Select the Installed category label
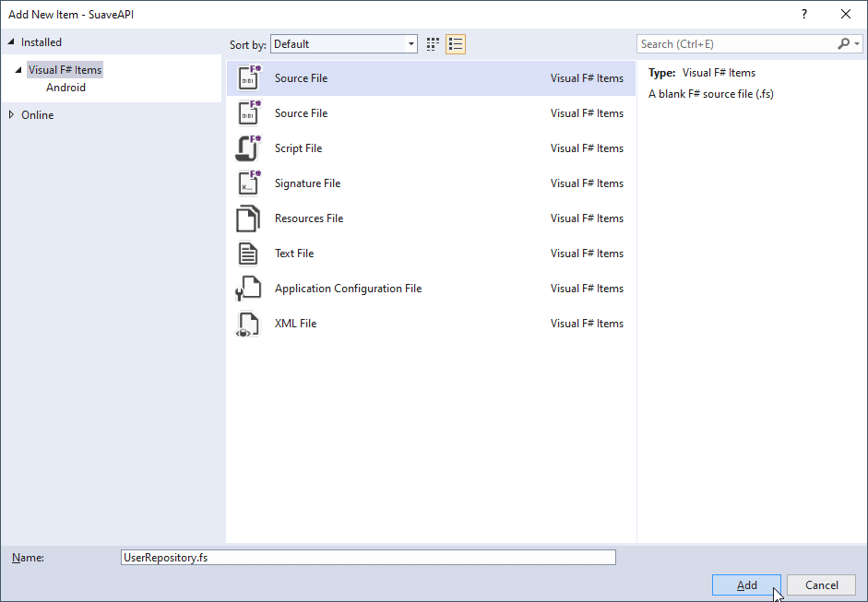The height and width of the screenshot is (602, 868). (x=42, y=42)
